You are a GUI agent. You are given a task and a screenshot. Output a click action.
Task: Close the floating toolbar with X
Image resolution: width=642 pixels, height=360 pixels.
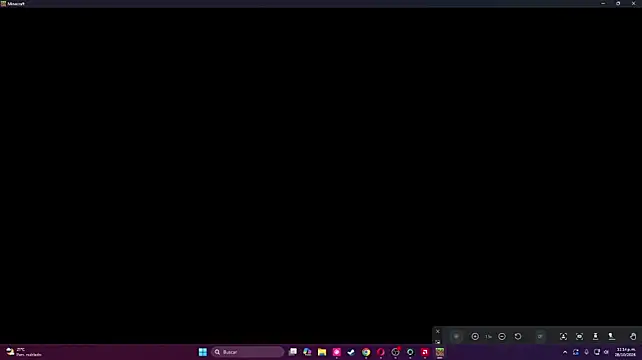coord(437,331)
